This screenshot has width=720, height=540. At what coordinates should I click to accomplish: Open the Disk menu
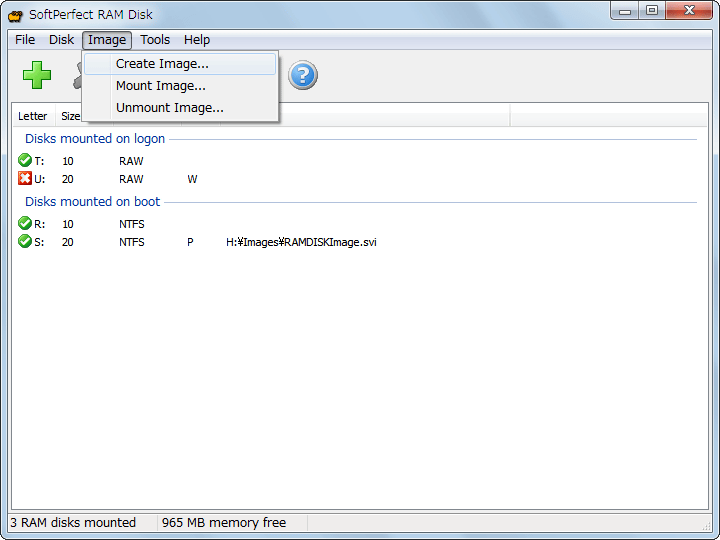[61, 40]
